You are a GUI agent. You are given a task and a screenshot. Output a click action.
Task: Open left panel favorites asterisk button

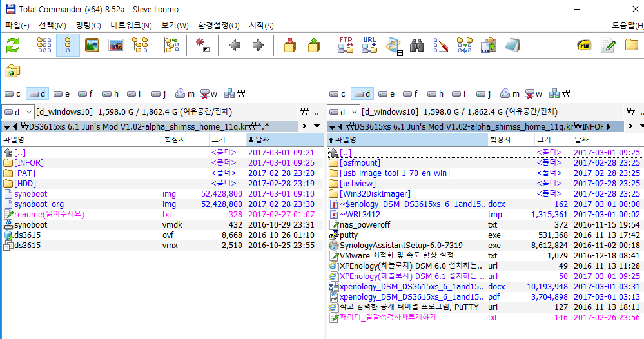tap(304, 126)
